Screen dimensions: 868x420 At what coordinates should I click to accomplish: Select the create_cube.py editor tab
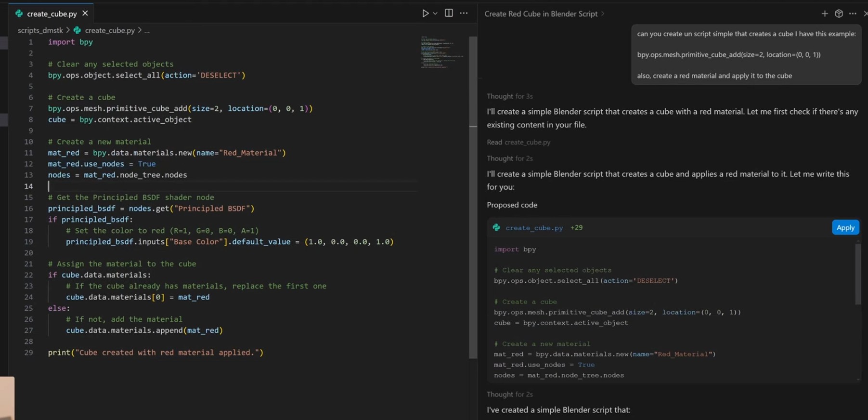pos(52,14)
